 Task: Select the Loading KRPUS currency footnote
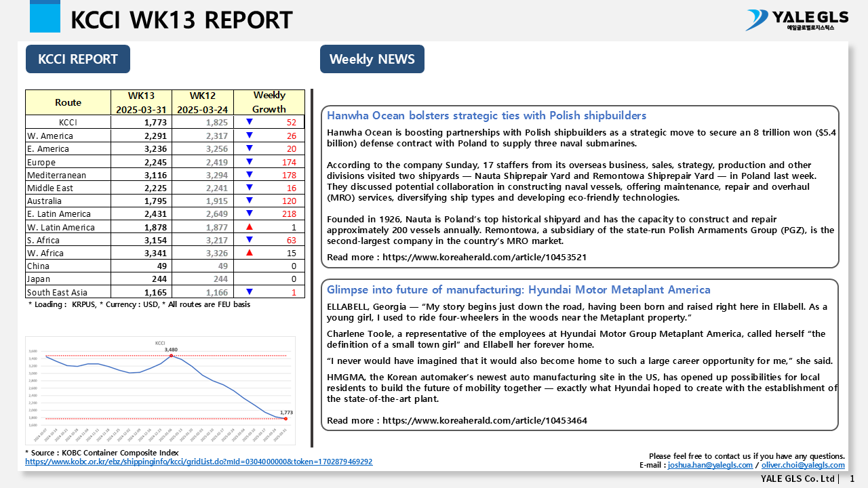(139, 305)
